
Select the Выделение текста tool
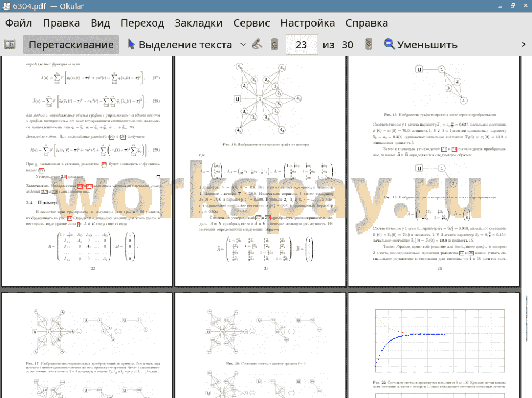coord(180,45)
